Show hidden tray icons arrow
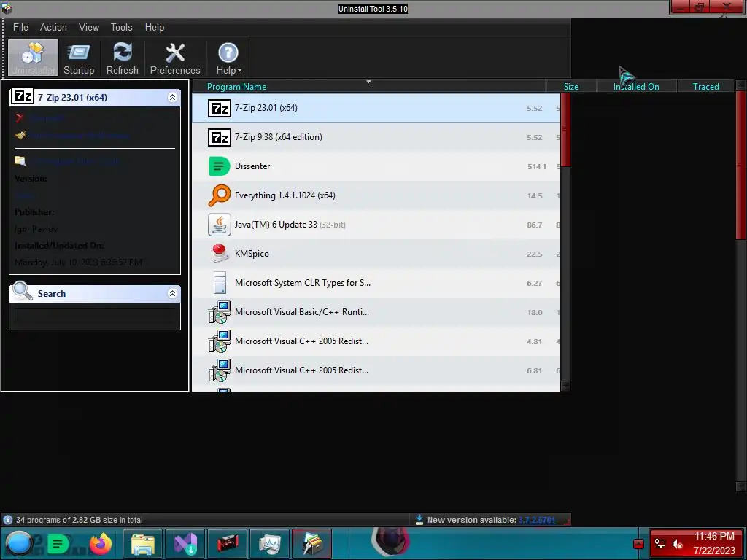The image size is (747, 560). [638, 544]
